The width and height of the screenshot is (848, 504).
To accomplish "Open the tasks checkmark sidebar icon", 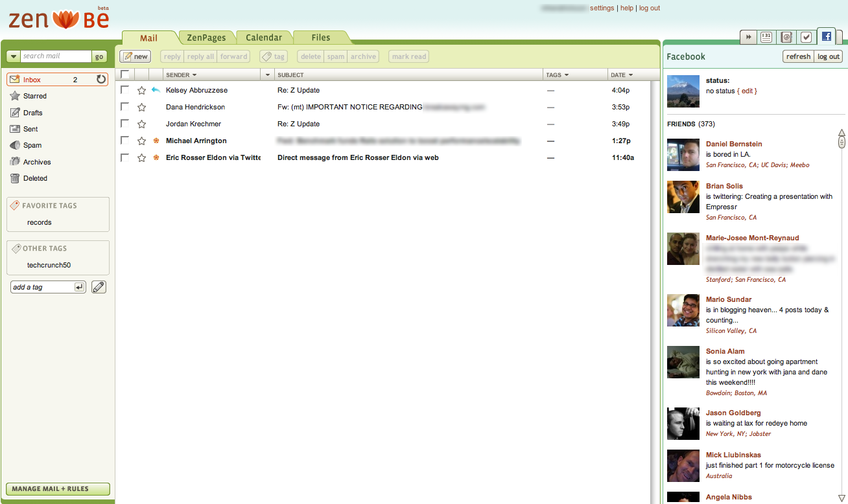I will [x=806, y=38].
